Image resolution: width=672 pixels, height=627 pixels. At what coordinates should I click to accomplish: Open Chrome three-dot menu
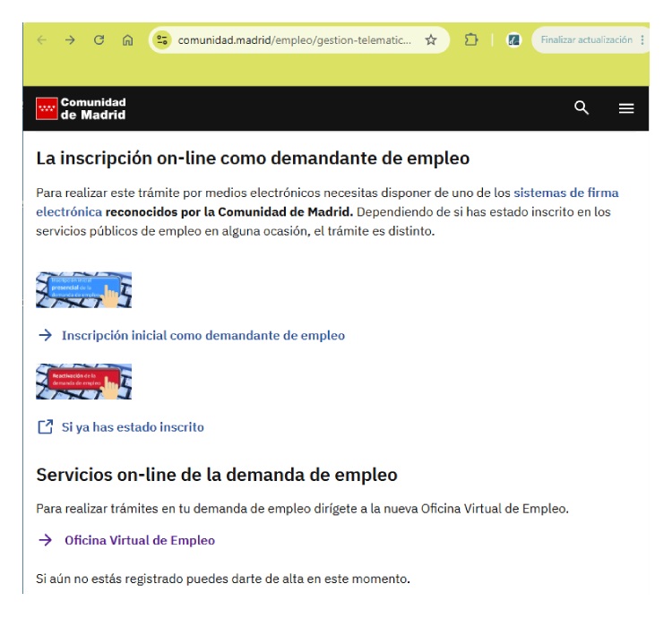[642, 39]
